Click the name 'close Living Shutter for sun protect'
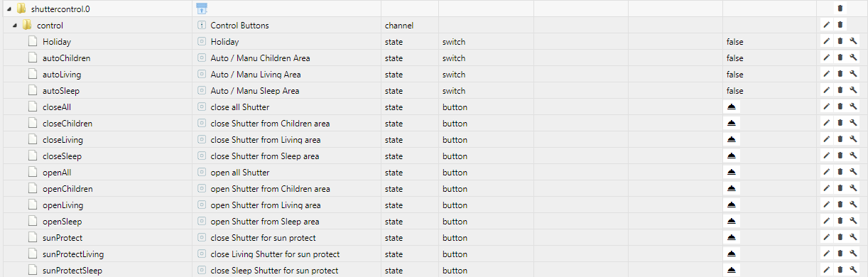This screenshot has width=868, height=277. point(275,254)
